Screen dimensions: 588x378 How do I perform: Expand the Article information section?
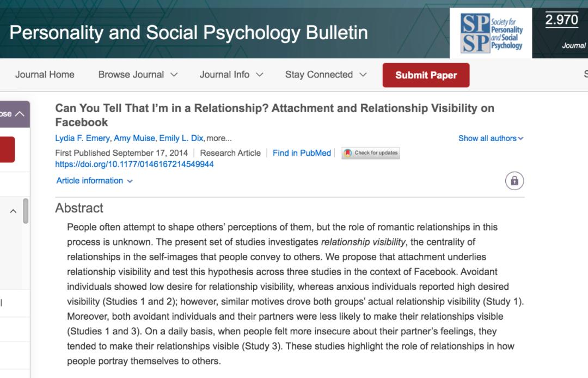pos(94,181)
